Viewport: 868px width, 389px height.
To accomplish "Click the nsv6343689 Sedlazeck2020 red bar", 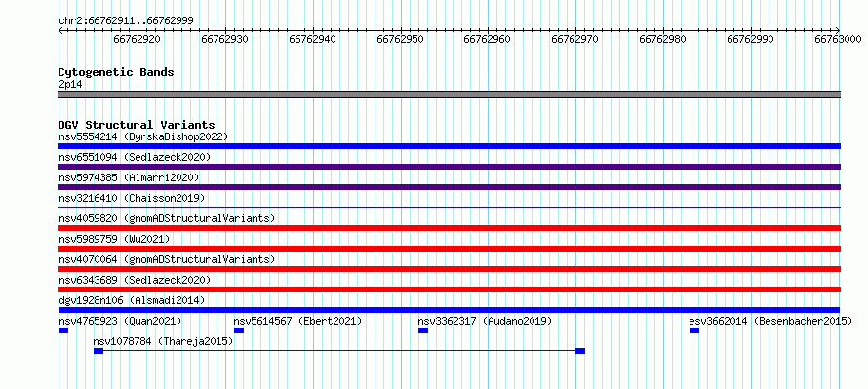I will (449, 290).
